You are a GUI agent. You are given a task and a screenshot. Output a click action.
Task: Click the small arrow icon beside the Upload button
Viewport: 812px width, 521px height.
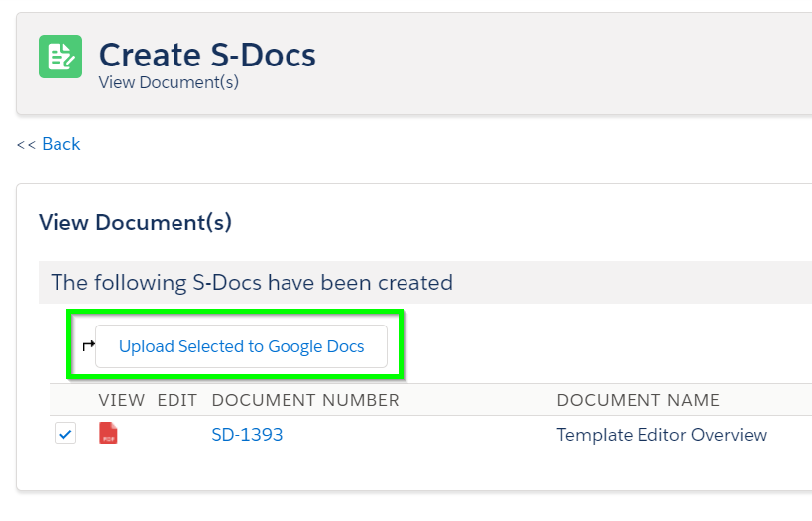pos(88,345)
